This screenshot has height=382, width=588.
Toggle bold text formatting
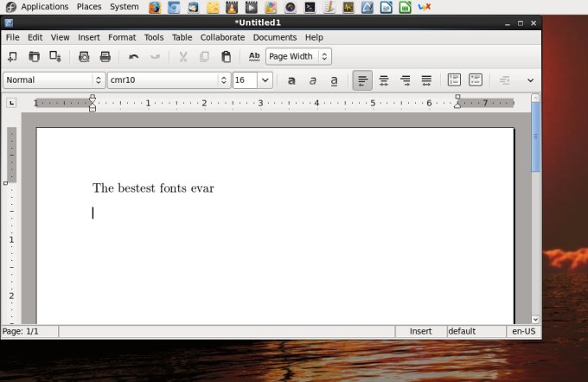pyautogui.click(x=291, y=80)
